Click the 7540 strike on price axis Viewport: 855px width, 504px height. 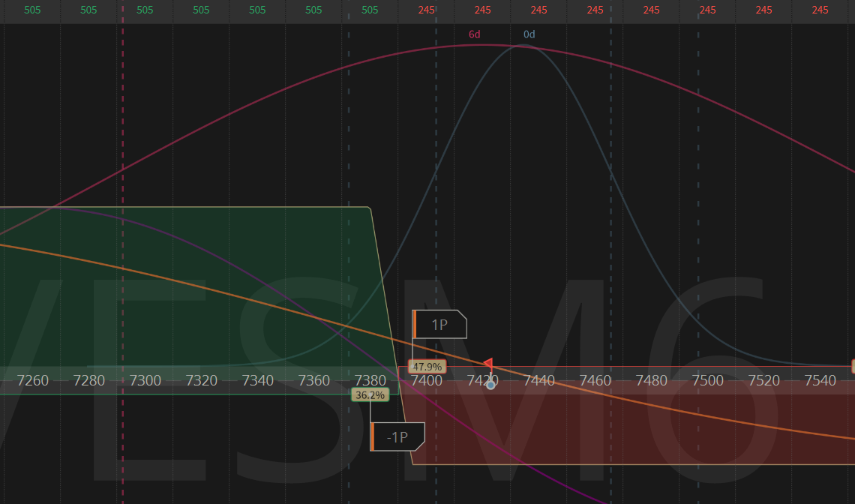coord(820,380)
